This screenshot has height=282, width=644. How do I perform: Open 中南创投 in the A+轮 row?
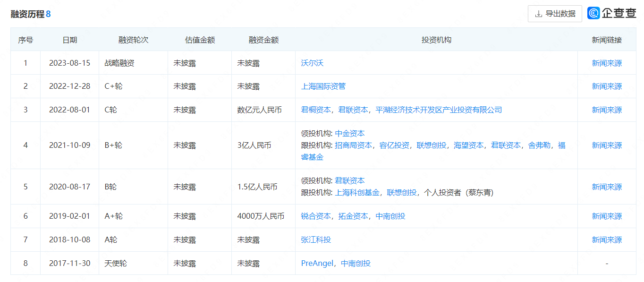click(x=390, y=216)
